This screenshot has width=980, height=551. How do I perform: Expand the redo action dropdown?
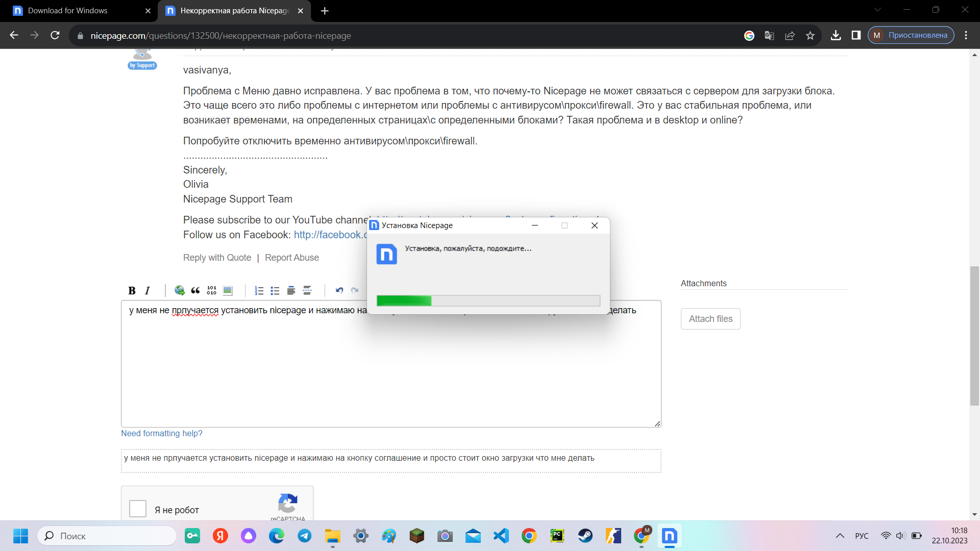point(355,290)
